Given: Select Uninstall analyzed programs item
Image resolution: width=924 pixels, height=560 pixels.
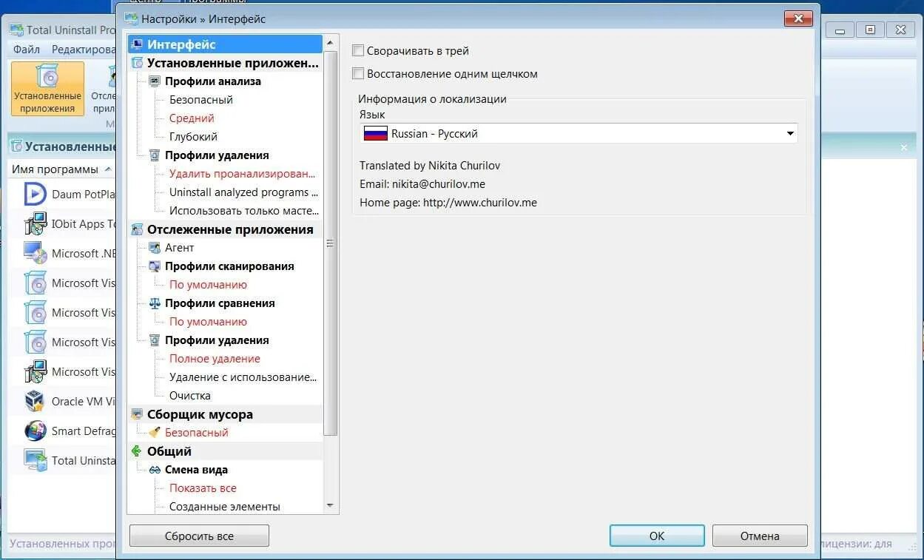Looking at the screenshot, I should tap(243, 192).
